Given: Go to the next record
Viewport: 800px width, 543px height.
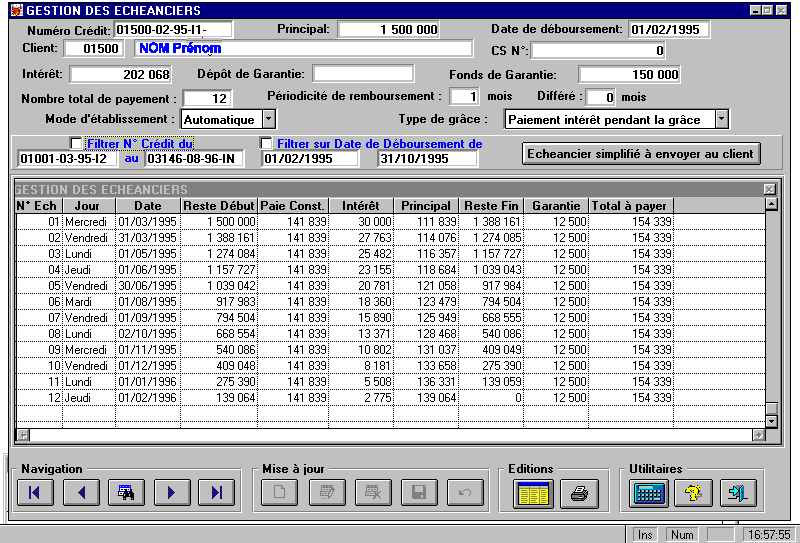Looking at the screenshot, I should click(x=172, y=492).
